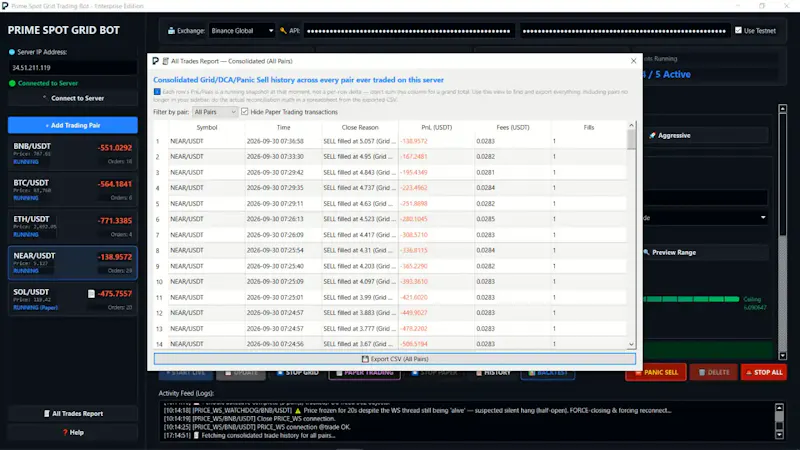Sort table by Time column header
The image size is (800, 450).
283,128
